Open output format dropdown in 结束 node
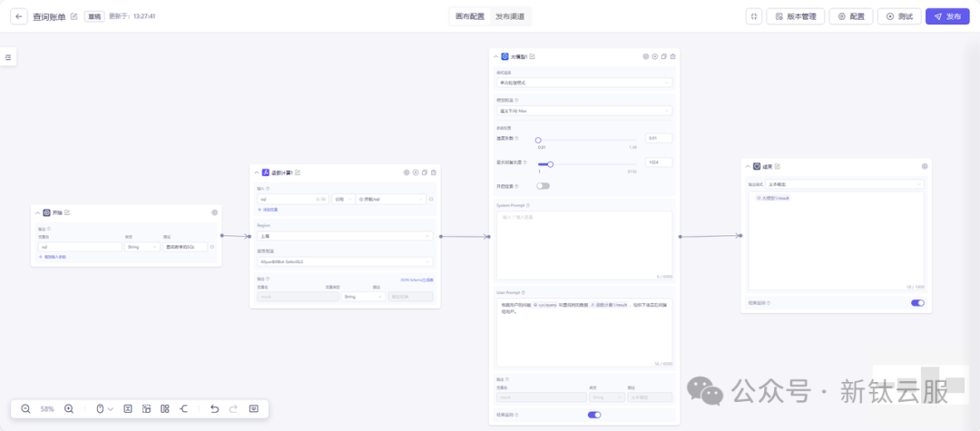980x431 pixels. [x=845, y=184]
